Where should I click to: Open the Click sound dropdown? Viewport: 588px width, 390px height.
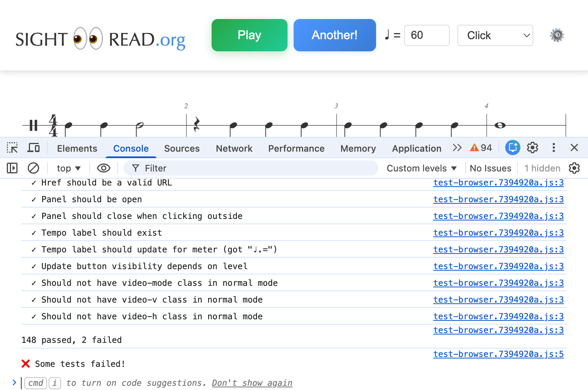pyautogui.click(x=495, y=35)
